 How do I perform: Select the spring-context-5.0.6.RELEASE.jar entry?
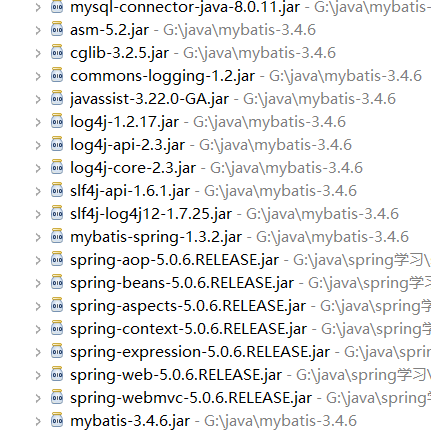188,329
